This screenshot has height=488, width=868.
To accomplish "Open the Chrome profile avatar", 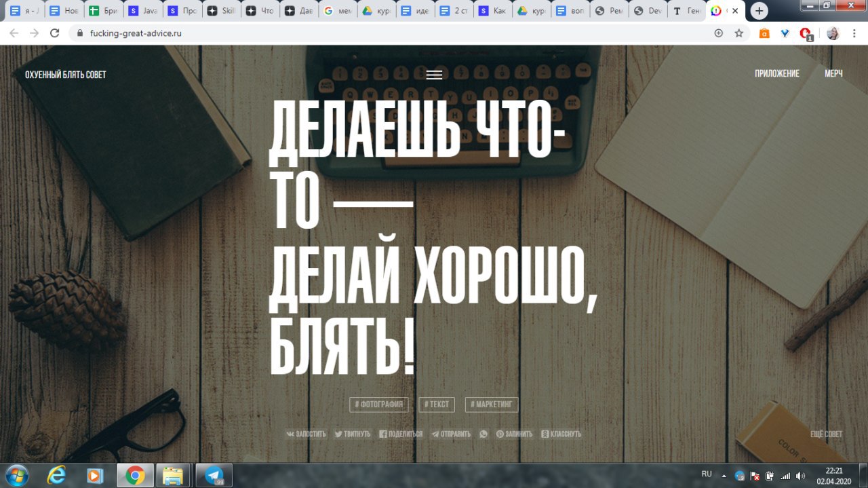I will click(x=833, y=33).
